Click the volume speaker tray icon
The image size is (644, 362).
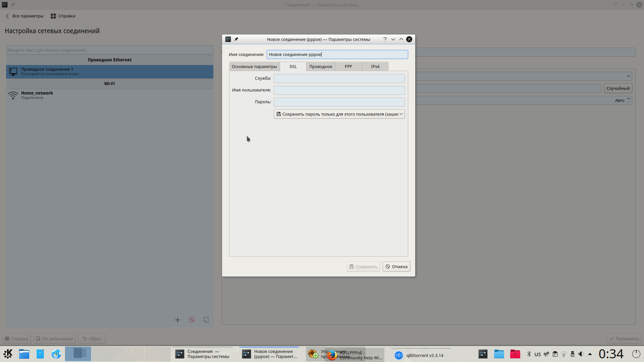[x=581, y=354]
